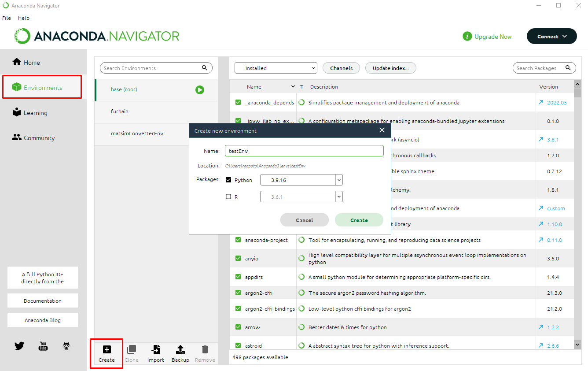Toggle the R package checkbox
This screenshot has width=588, height=371.
[x=228, y=197]
